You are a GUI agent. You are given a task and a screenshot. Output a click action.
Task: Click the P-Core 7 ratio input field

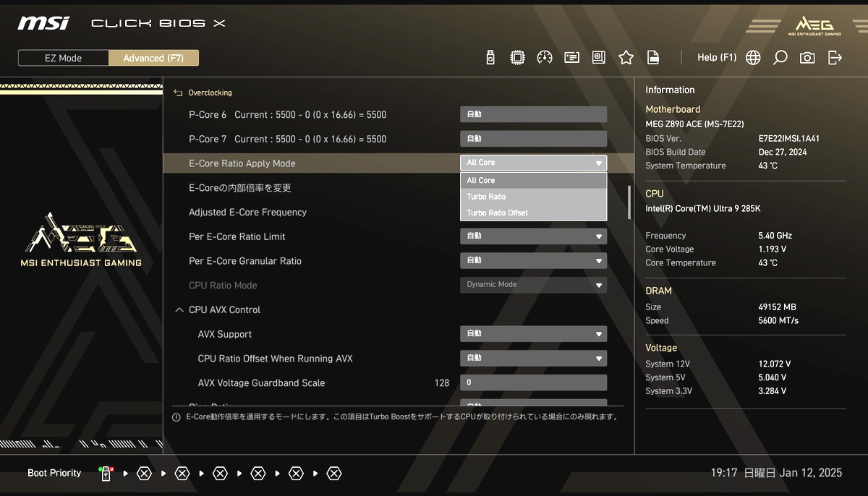[x=534, y=139]
